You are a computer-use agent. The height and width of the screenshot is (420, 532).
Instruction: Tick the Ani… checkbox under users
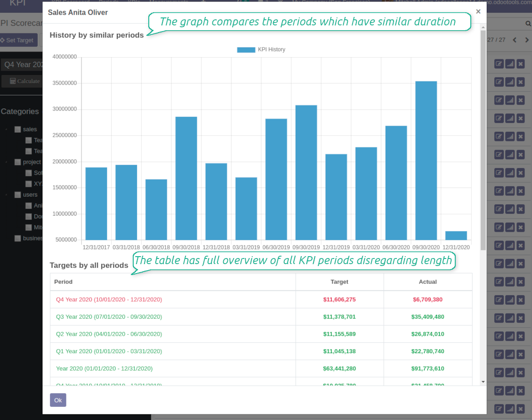pos(29,206)
